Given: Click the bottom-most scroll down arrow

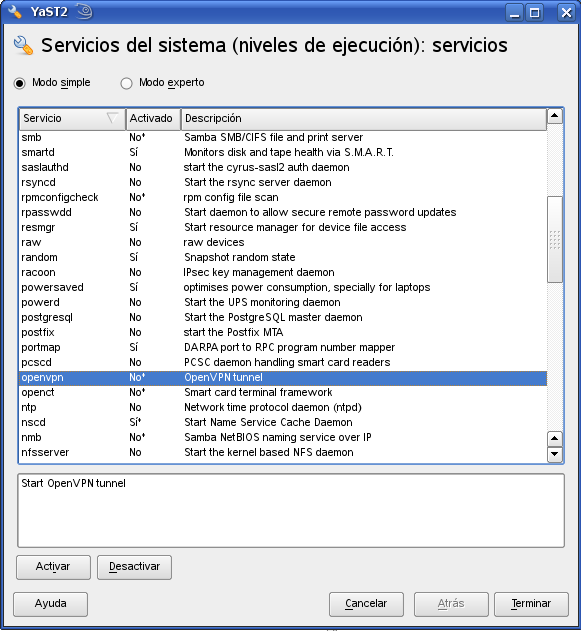Looking at the screenshot, I should click(x=555, y=454).
